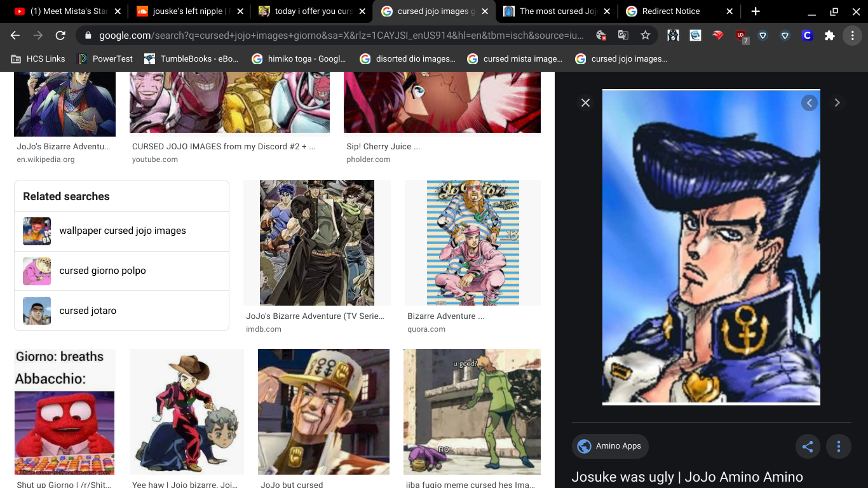
Task: Open the en.wikipedia.org JoJo thumbnail
Action: coord(65,104)
